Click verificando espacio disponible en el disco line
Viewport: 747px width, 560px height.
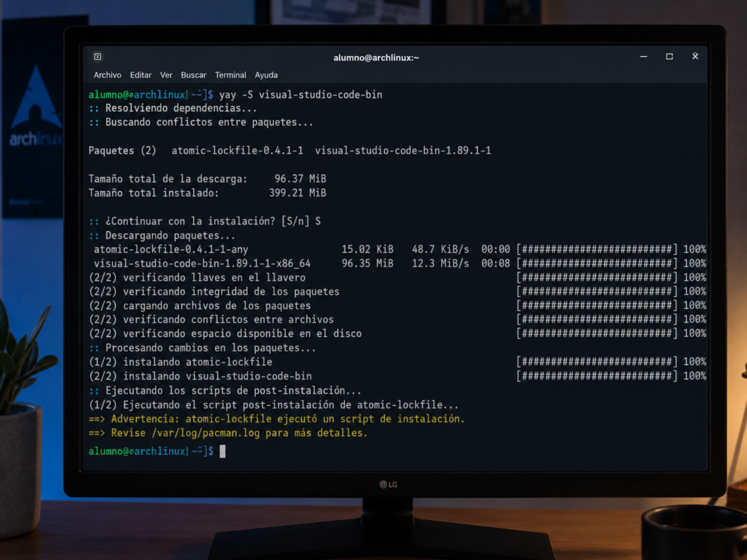click(225, 333)
